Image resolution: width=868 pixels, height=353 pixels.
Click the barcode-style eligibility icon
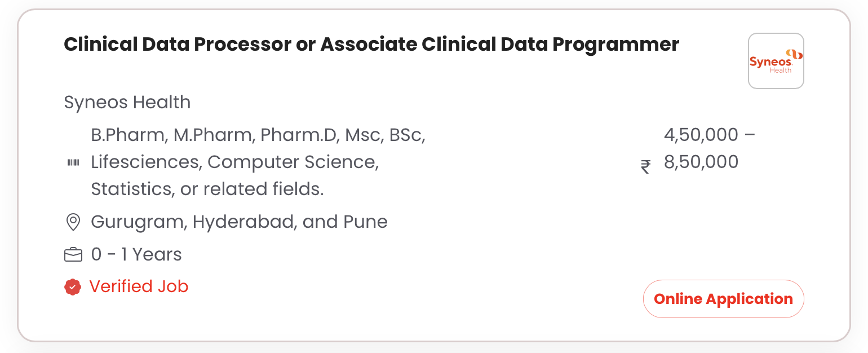pyautogui.click(x=74, y=162)
